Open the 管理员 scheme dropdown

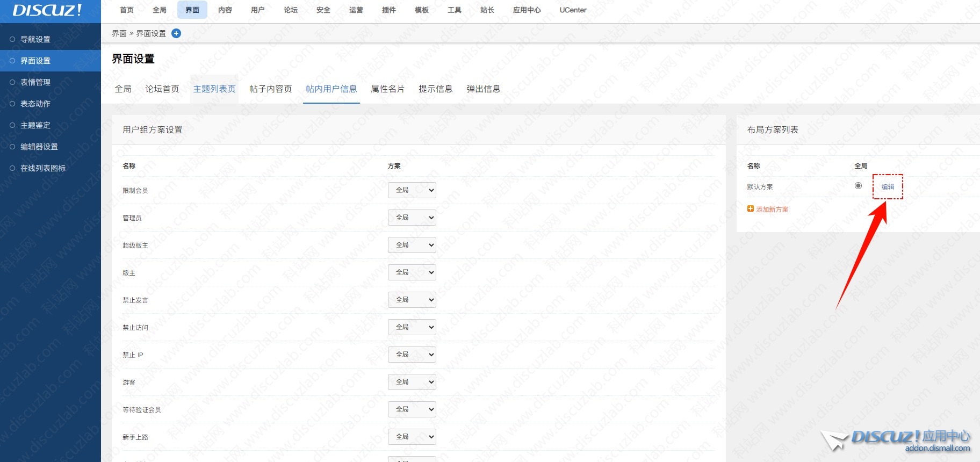click(x=412, y=218)
